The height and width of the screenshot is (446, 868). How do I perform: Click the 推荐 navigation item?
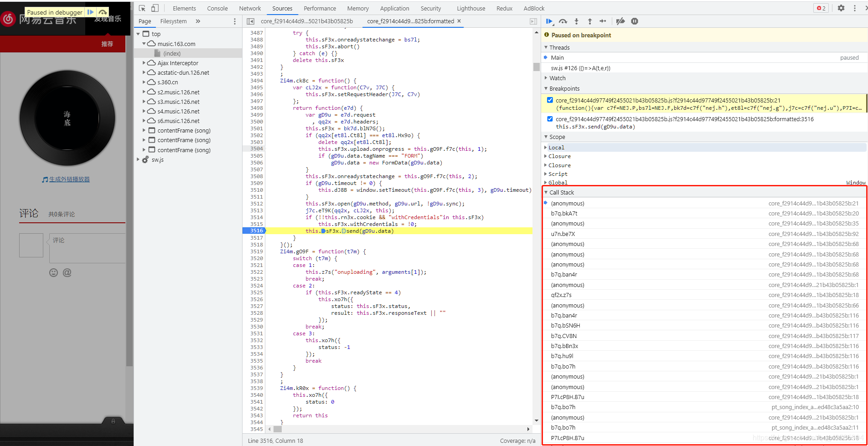(x=107, y=44)
